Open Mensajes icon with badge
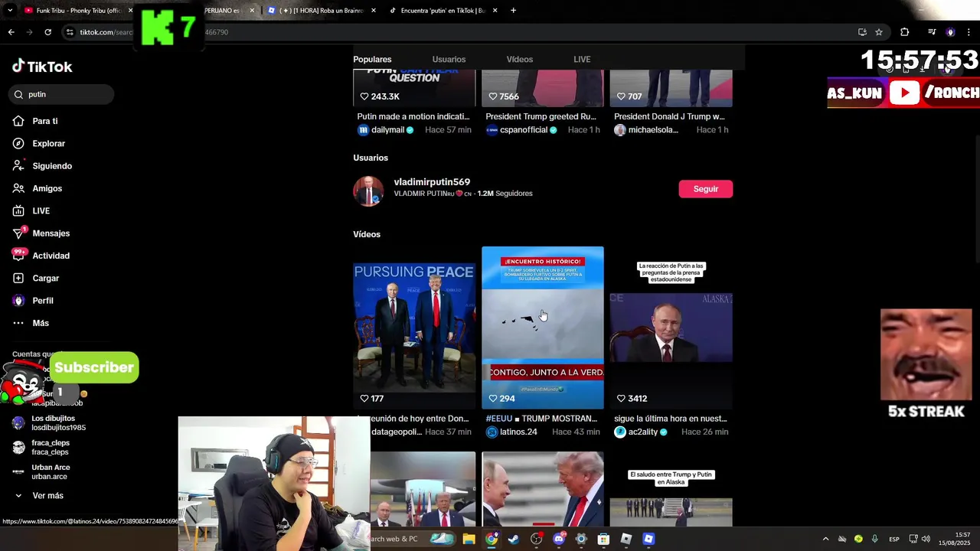The image size is (980, 551). click(x=18, y=233)
